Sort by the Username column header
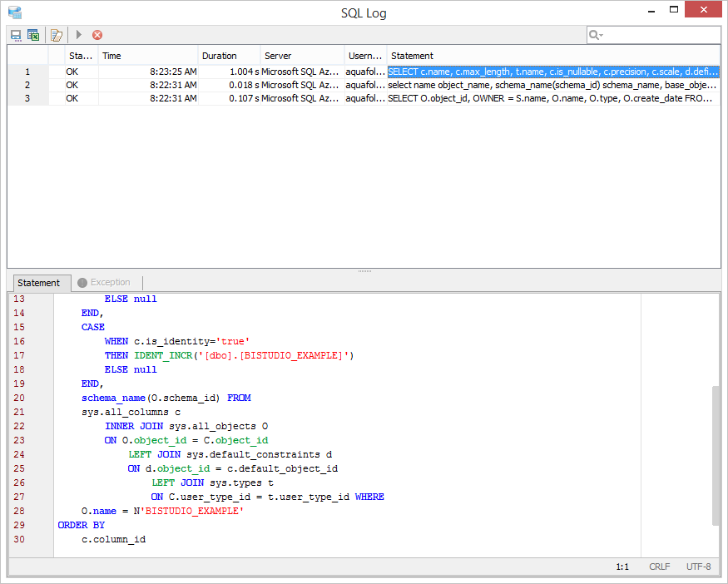Screen dimensions: 728x584 [365, 56]
